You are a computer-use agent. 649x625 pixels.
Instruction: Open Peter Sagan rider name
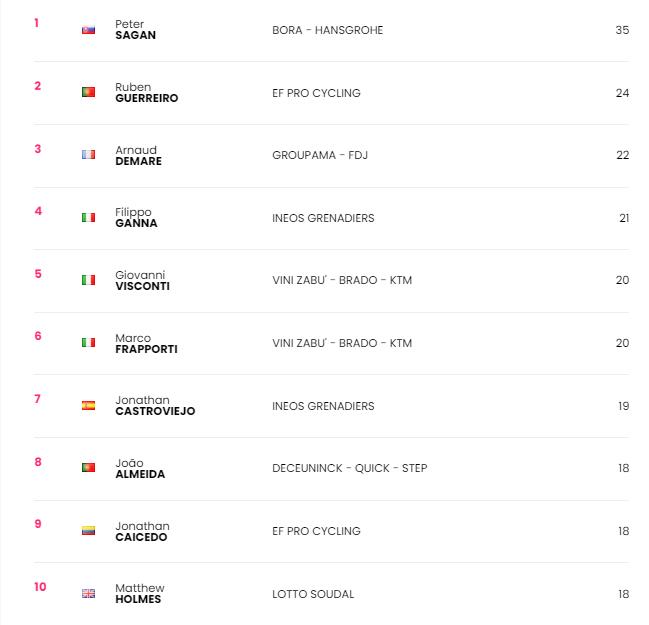[x=135, y=29]
